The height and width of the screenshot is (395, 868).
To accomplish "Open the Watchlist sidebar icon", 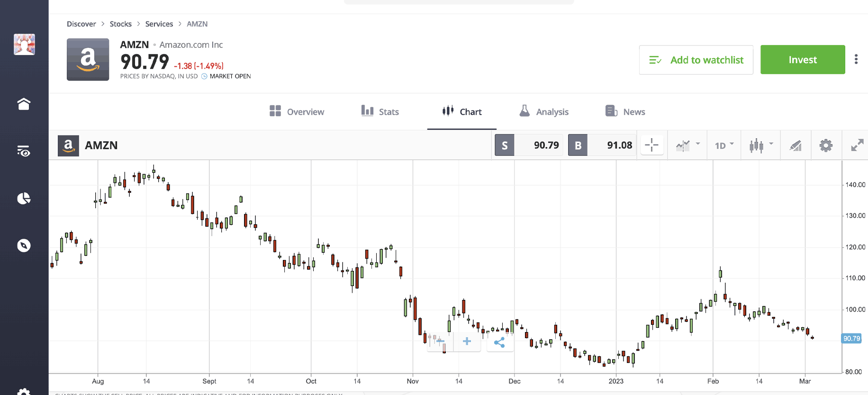I will tap(24, 151).
